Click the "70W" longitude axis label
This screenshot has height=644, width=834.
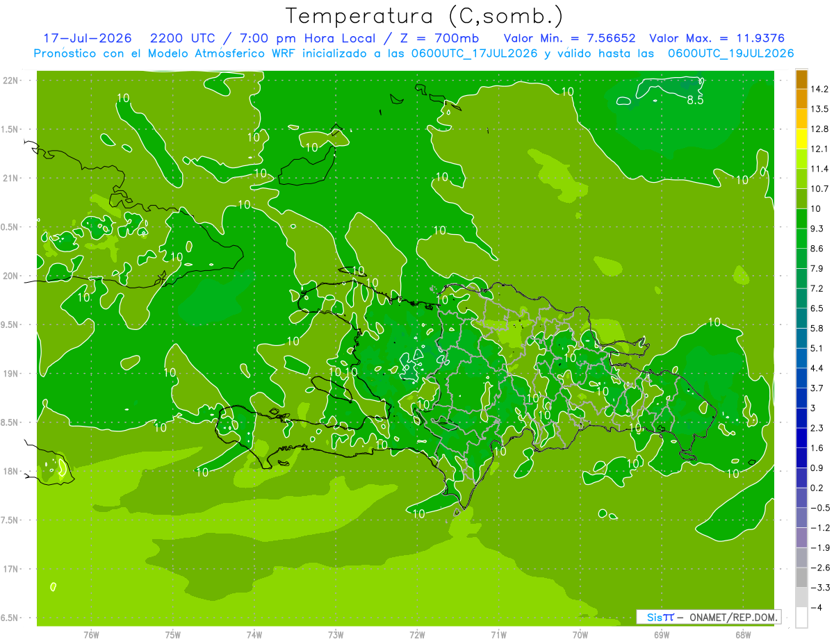(x=580, y=634)
